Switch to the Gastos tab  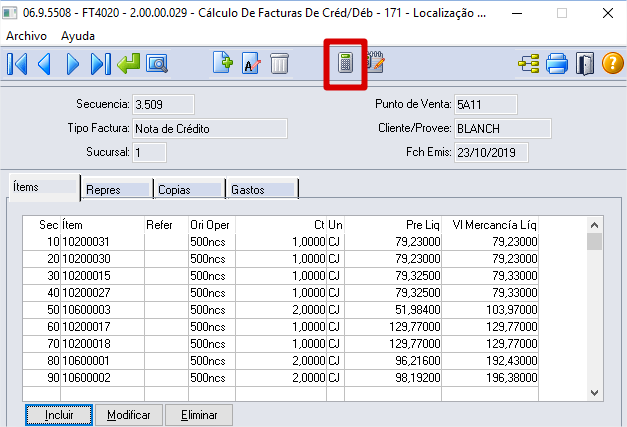click(x=262, y=190)
